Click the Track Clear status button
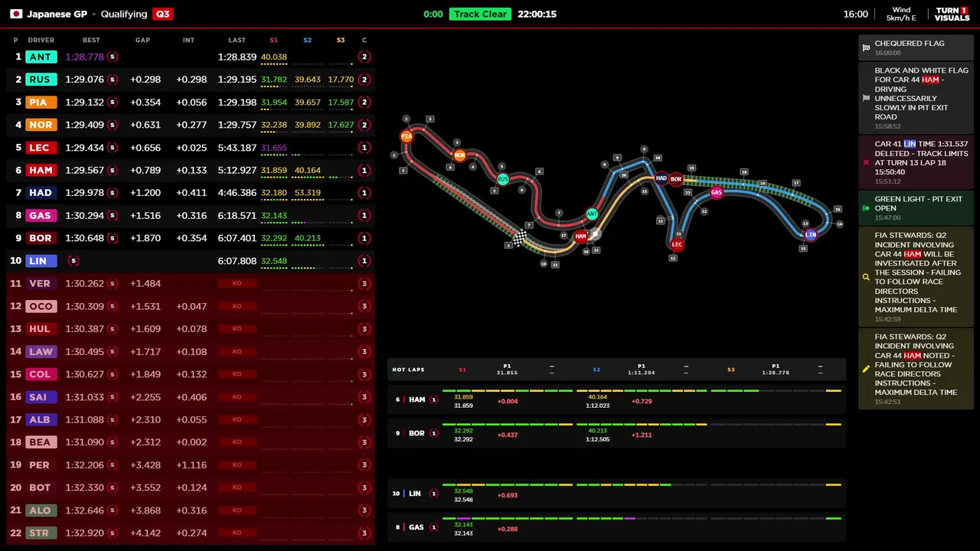 click(480, 14)
